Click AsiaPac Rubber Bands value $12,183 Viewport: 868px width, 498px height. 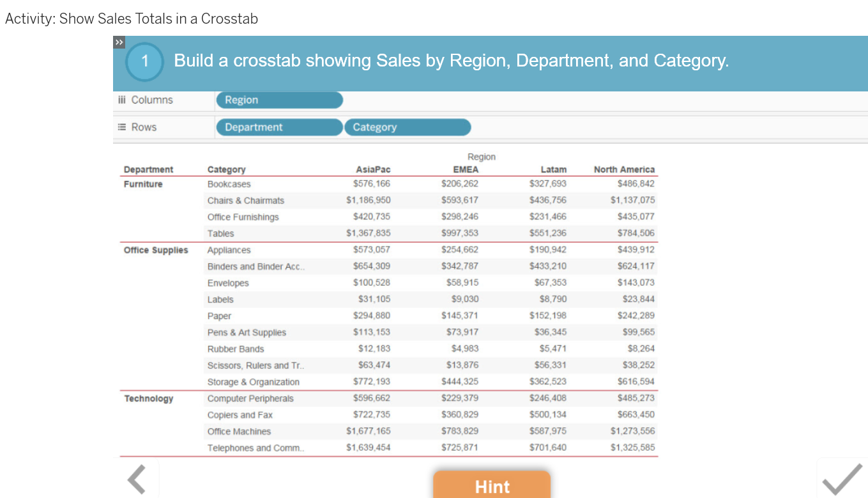tap(374, 349)
